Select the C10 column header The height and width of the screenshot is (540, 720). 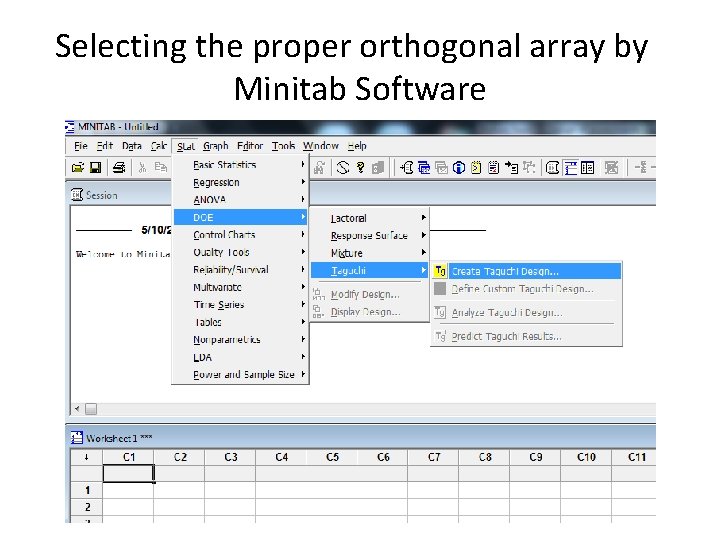coord(586,457)
